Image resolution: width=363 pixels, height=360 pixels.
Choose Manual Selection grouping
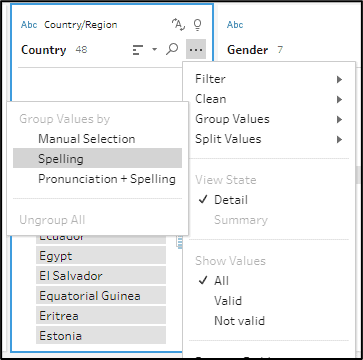[97, 139]
